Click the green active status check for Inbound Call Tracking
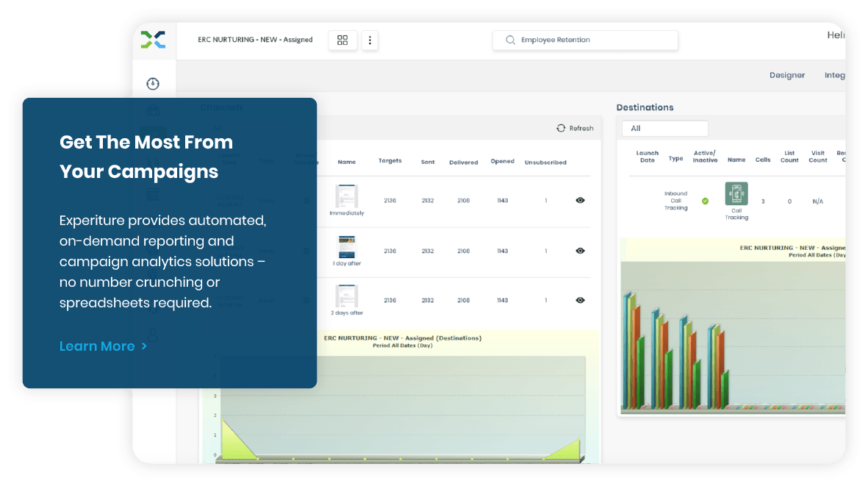 pos(706,201)
